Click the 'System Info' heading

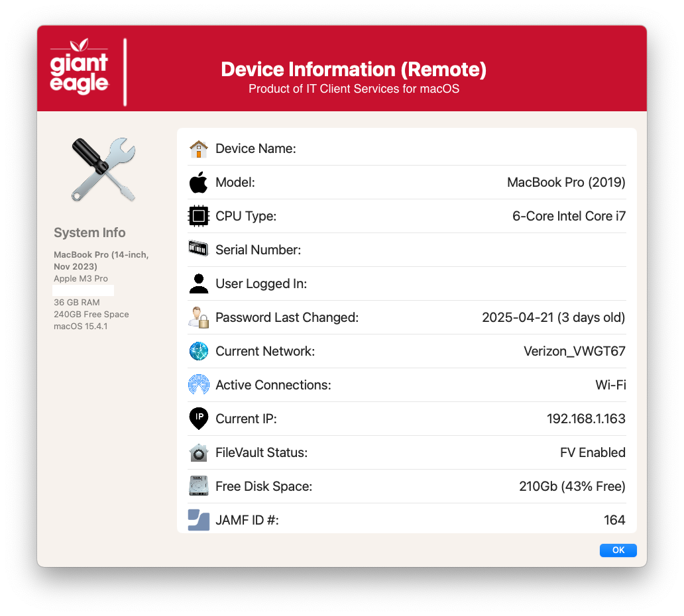pos(89,232)
